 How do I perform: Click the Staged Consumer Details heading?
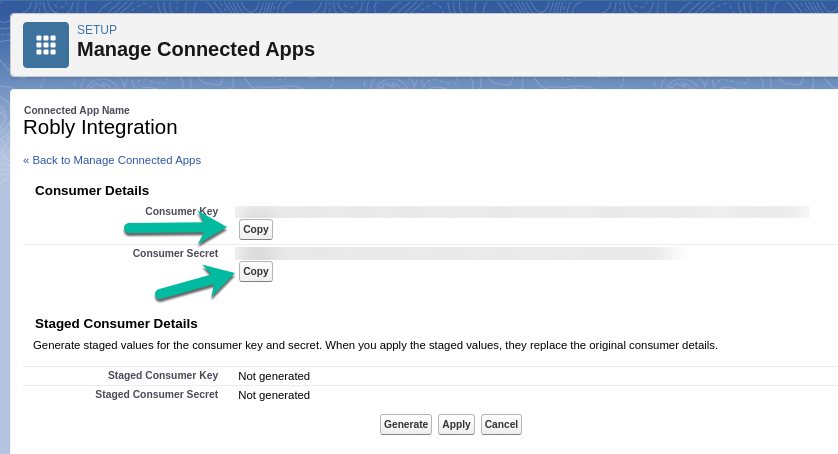tap(116, 323)
